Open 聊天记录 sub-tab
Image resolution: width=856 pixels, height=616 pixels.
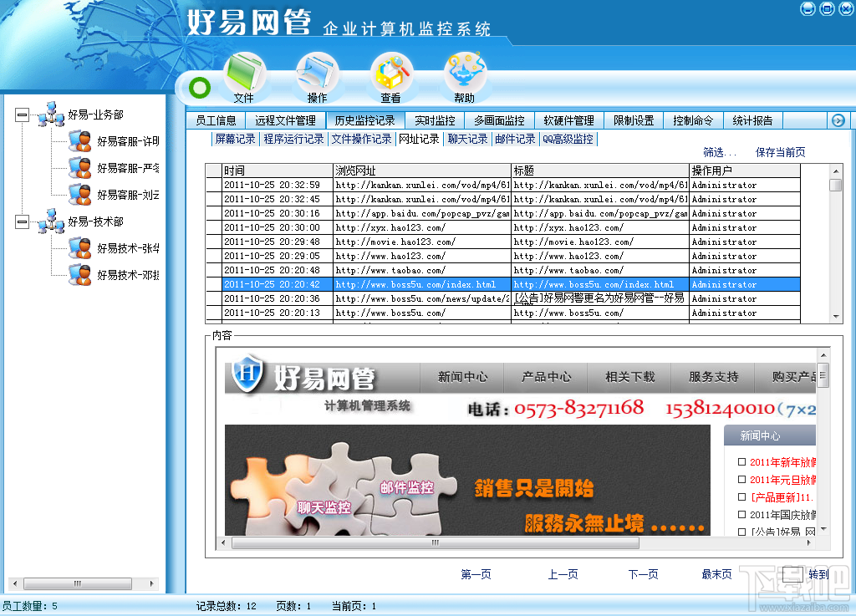tap(467, 139)
